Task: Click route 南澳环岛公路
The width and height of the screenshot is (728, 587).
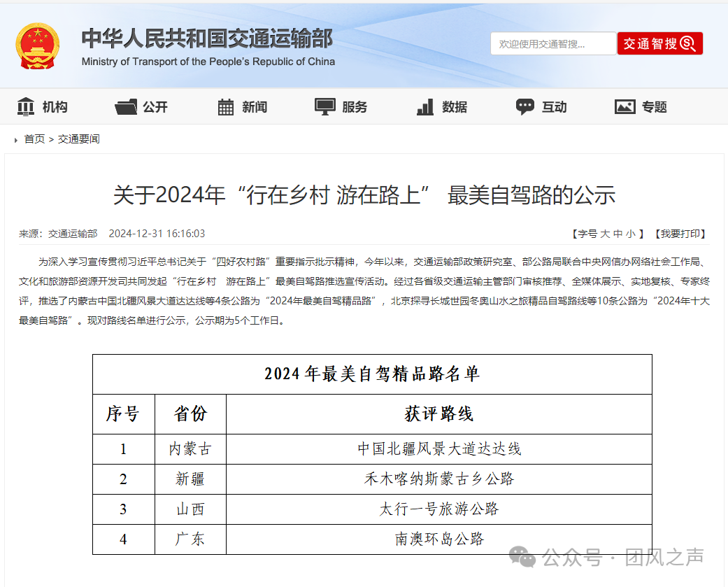Action: tap(439, 539)
